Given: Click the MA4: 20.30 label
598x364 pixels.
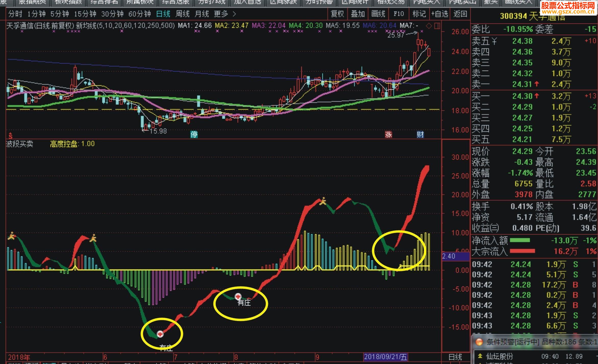Looking at the screenshot, I should pyautogui.click(x=306, y=25).
